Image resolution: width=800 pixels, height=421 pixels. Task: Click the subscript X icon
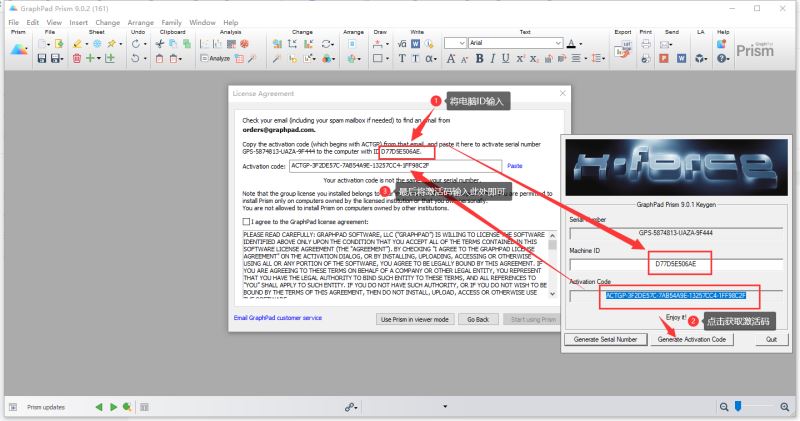[x=533, y=59]
